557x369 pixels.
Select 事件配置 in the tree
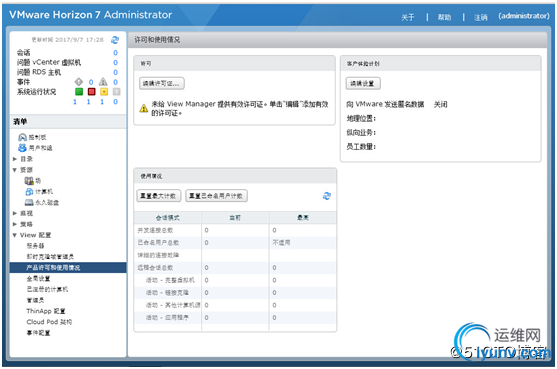(38, 333)
